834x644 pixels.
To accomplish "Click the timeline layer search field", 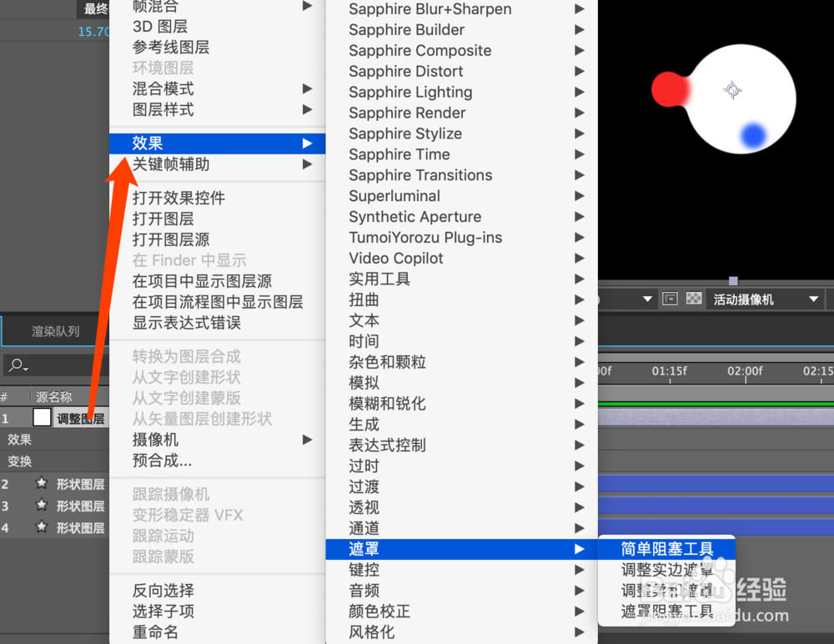I will (x=57, y=365).
